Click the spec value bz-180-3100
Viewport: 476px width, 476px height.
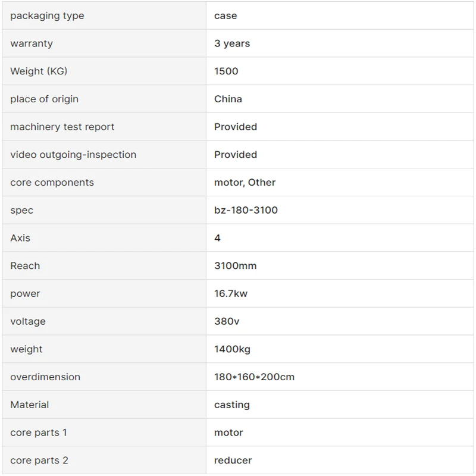click(x=246, y=210)
